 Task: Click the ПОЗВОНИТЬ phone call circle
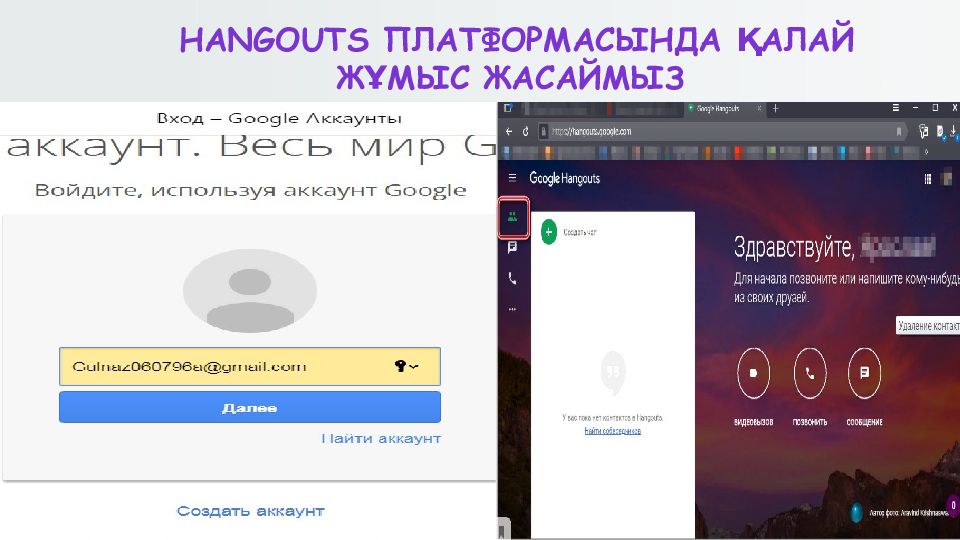click(810, 373)
